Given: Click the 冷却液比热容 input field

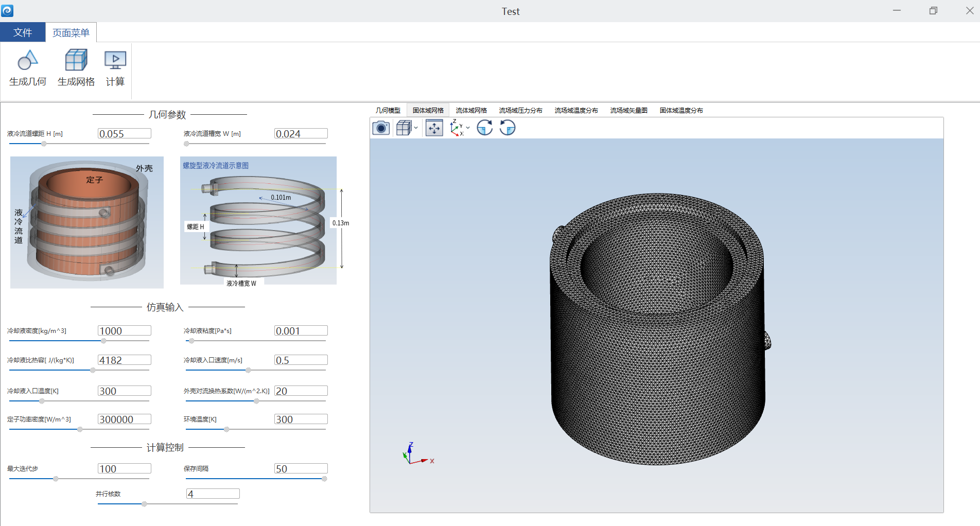Looking at the screenshot, I should click(125, 360).
